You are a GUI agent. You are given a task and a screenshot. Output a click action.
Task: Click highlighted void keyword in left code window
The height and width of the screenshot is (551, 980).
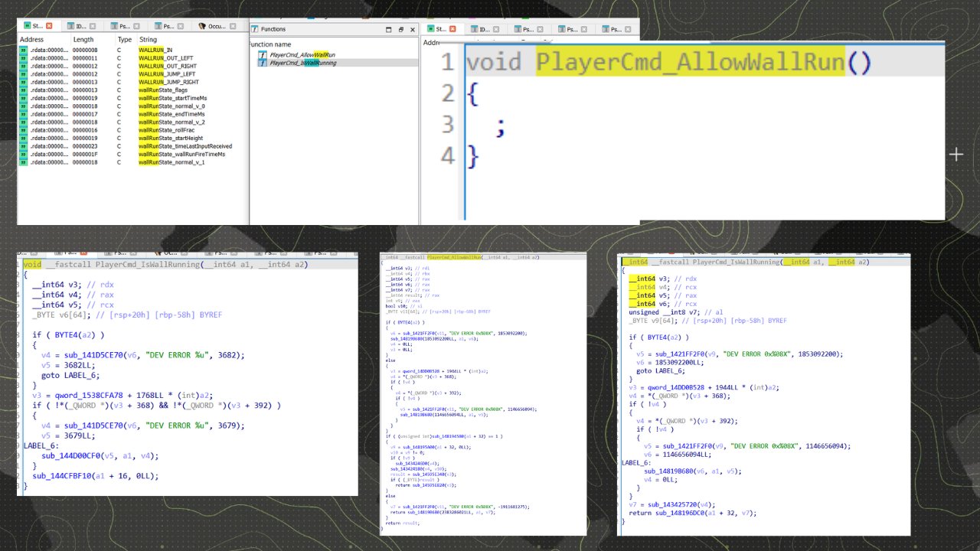(x=32, y=265)
